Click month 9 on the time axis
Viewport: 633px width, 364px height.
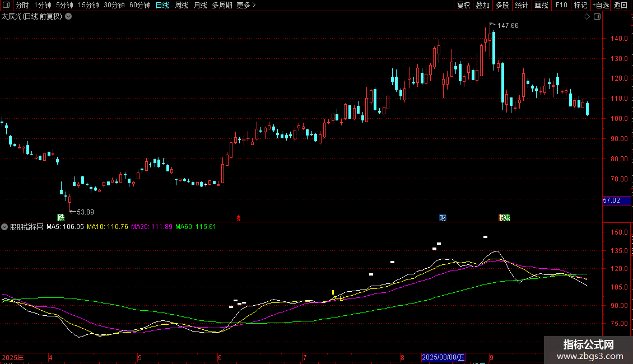[491, 357]
